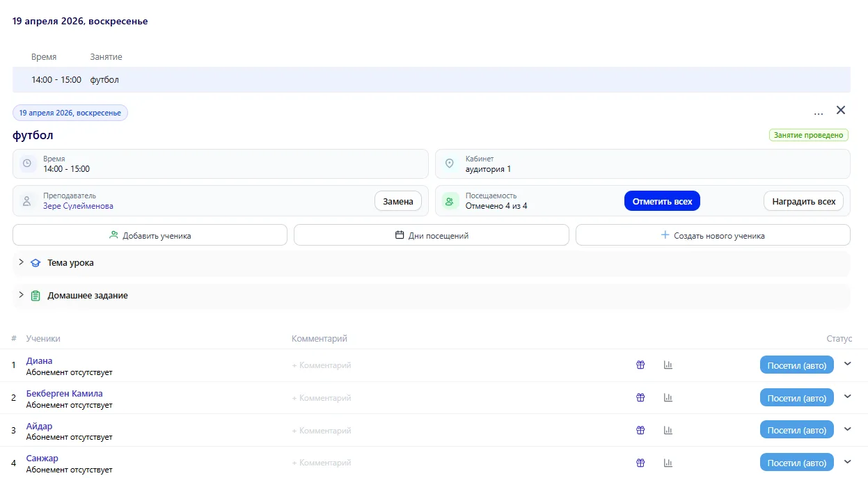The height and width of the screenshot is (478, 868).
Task: Click the gift icon for Бекберген Камила
Action: point(640,397)
